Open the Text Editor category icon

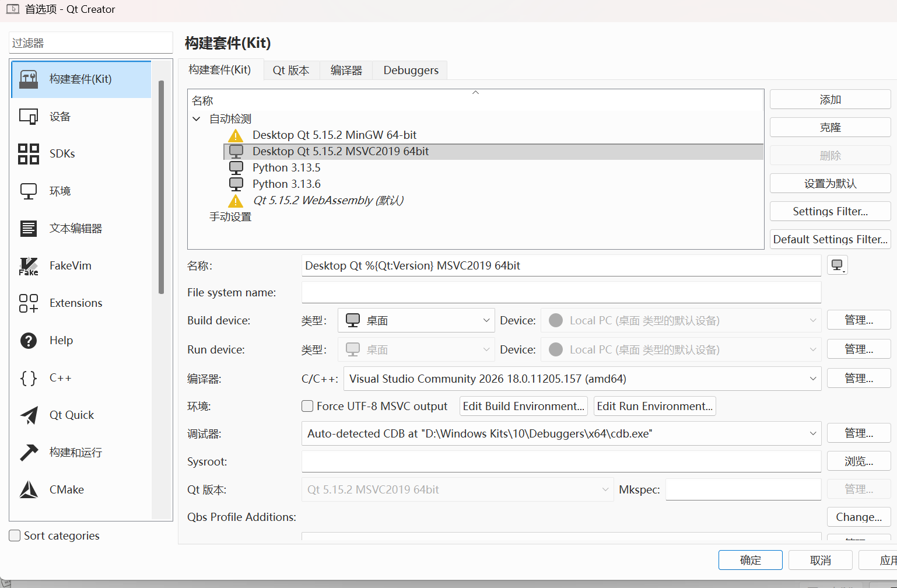[29, 229]
